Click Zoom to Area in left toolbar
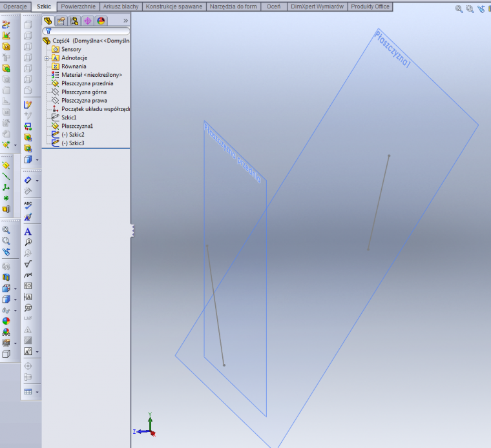The height and width of the screenshot is (448, 491). click(x=6, y=241)
